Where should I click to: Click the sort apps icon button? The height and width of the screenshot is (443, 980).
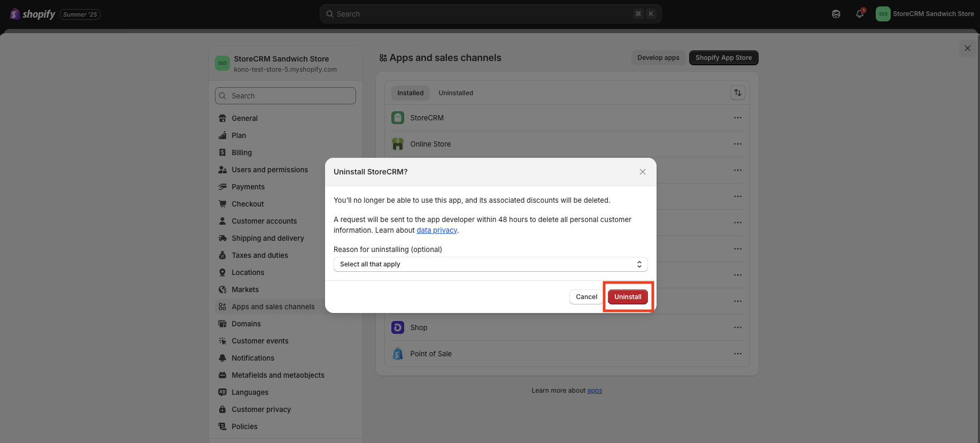[738, 93]
